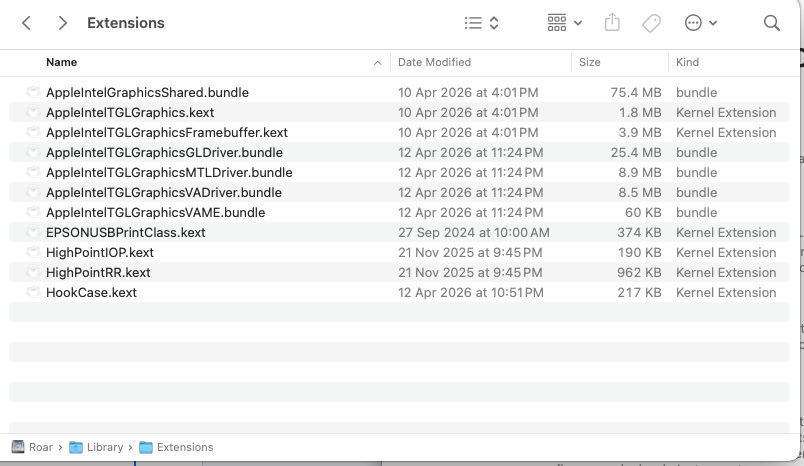Screen dimensions: 804x466
Task: Click the Extensions folder icon in path bar
Action: coord(146,448)
